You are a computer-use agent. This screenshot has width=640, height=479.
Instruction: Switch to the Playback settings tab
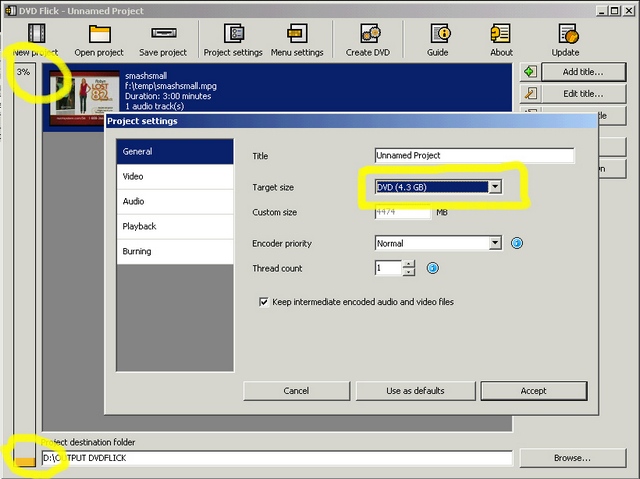[x=175, y=226]
